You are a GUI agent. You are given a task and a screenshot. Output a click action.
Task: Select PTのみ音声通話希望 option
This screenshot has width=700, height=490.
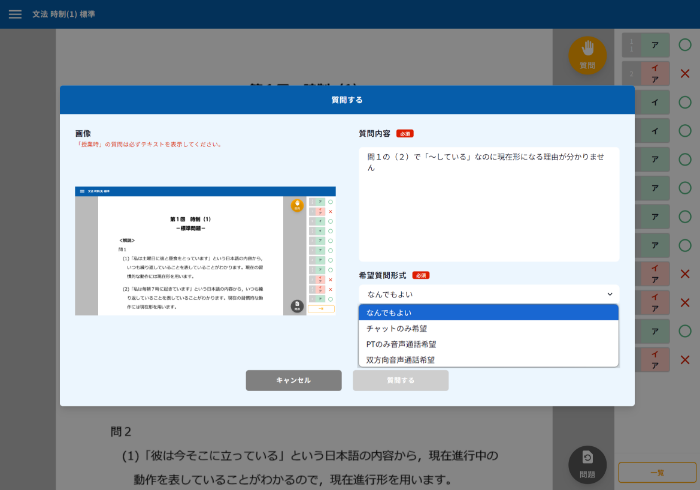point(488,344)
